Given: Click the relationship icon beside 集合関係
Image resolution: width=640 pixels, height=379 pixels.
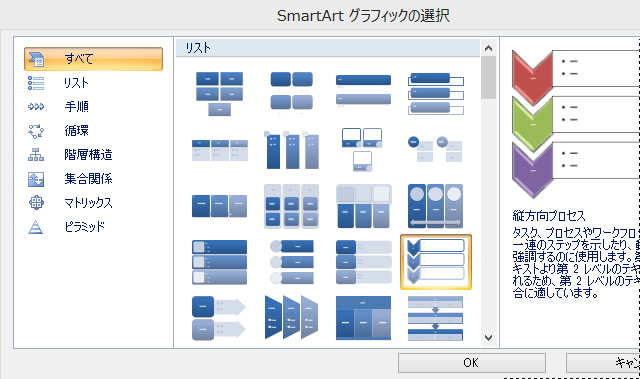Looking at the screenshot, I should [x=36, y=179].
